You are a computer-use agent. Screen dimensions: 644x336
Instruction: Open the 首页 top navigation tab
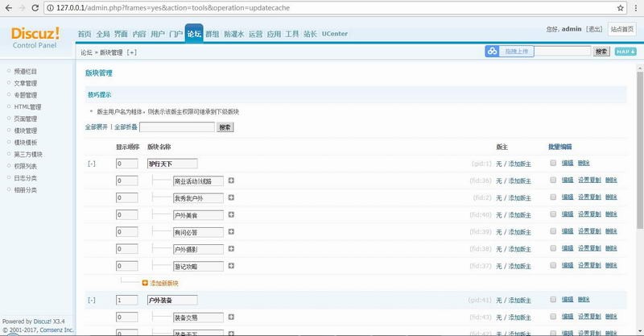pos(85,34)
